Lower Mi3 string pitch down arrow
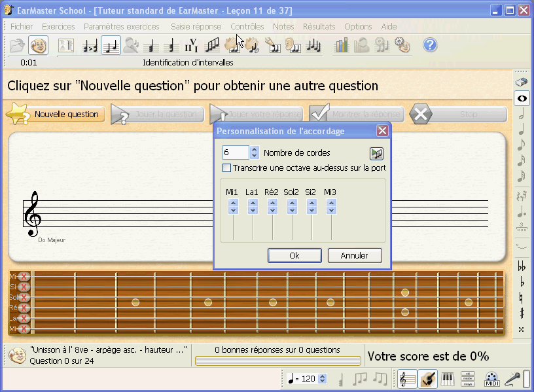The height and width of the screenshot is (392, 534). 331,211
